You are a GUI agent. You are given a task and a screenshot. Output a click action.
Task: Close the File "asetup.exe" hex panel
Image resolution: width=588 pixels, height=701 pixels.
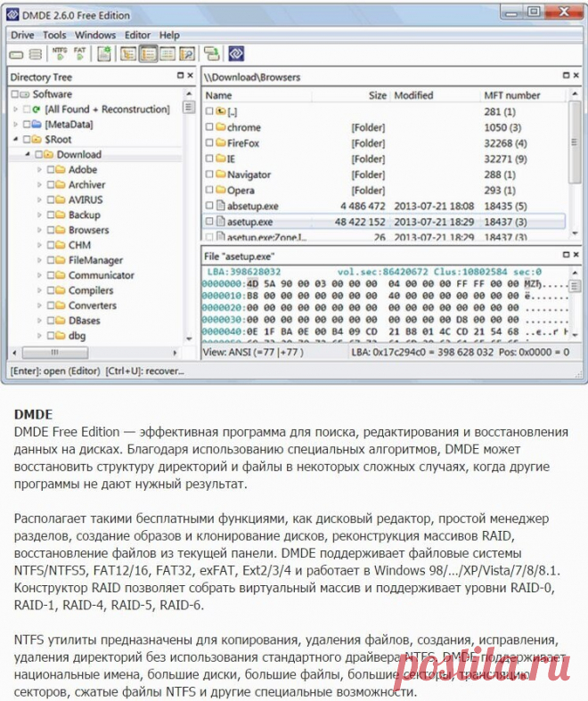pyautogui.click(x=576, y=255)
